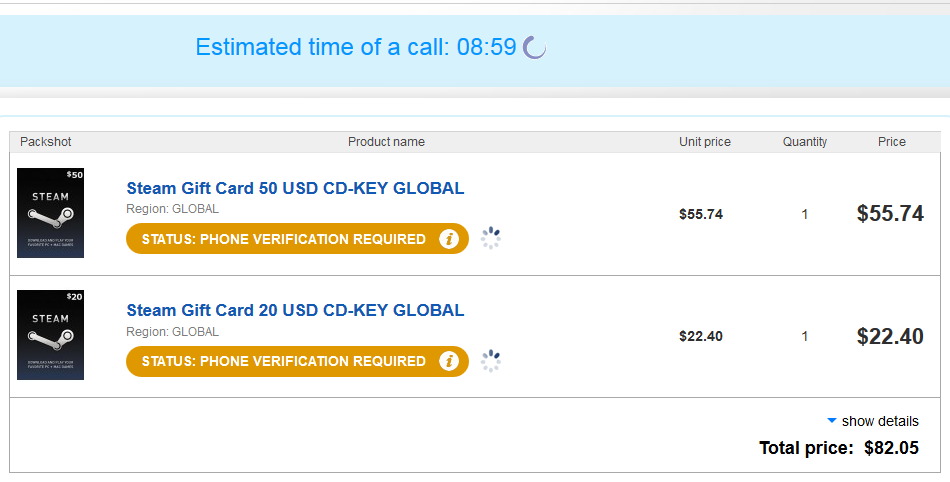Click info icon on Steam 50 USD status
950x482 pixels.
[x=450, y=239]
